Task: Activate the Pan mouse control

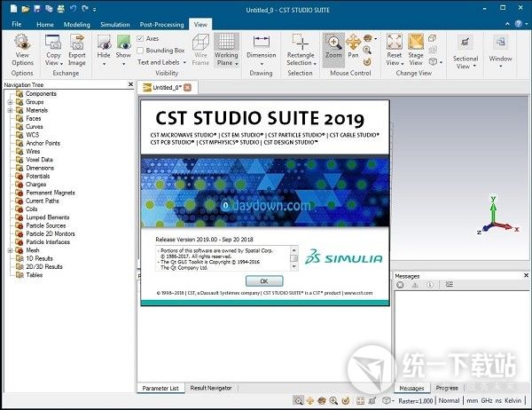Action: click(353, 46)
